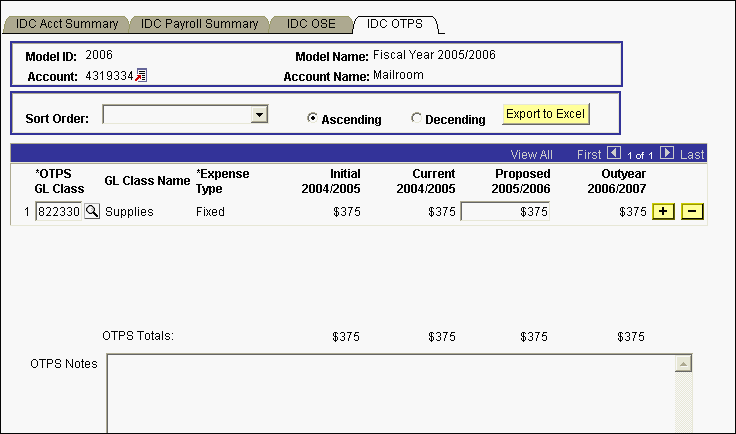736x434 pixels.
Task: Jump to the Last row link
Action: click(692, 154)
